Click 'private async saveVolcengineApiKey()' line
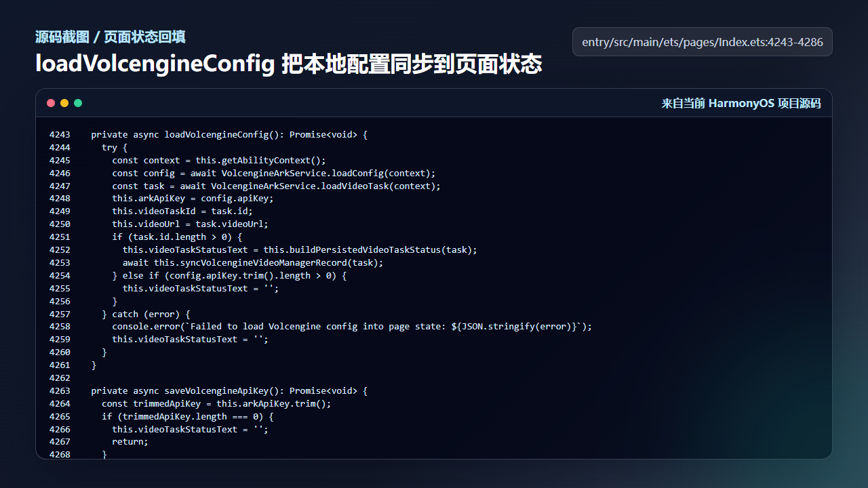This screenshot has height=488, width=868. coord(229,391)
